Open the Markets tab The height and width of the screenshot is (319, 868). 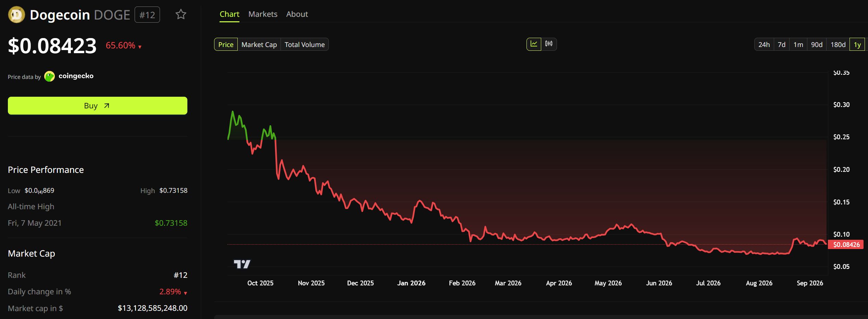click(263, 14)
